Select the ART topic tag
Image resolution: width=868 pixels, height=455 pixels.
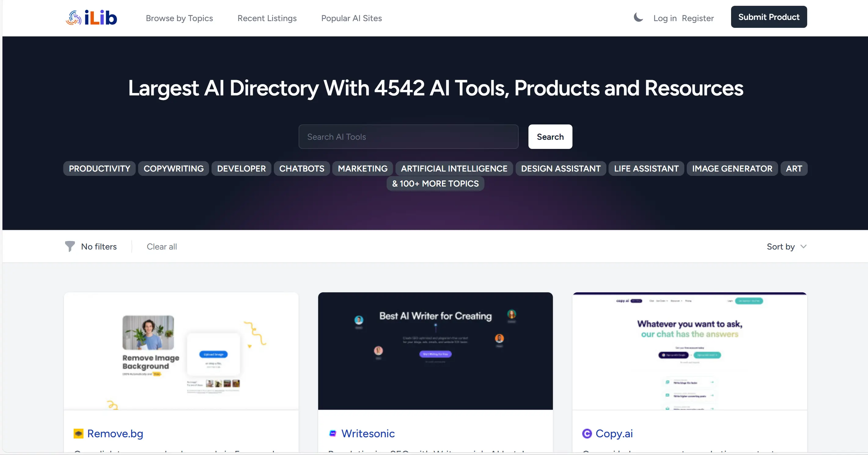794,168
